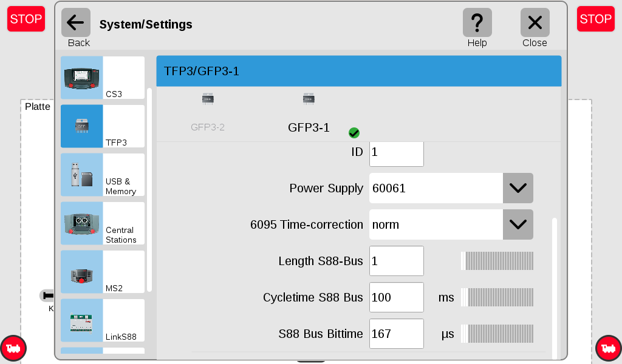The height and width of the screenshot is (364, 622).
Task: Click the 6095 Time-correction label
Action: (x=307, y=224)
